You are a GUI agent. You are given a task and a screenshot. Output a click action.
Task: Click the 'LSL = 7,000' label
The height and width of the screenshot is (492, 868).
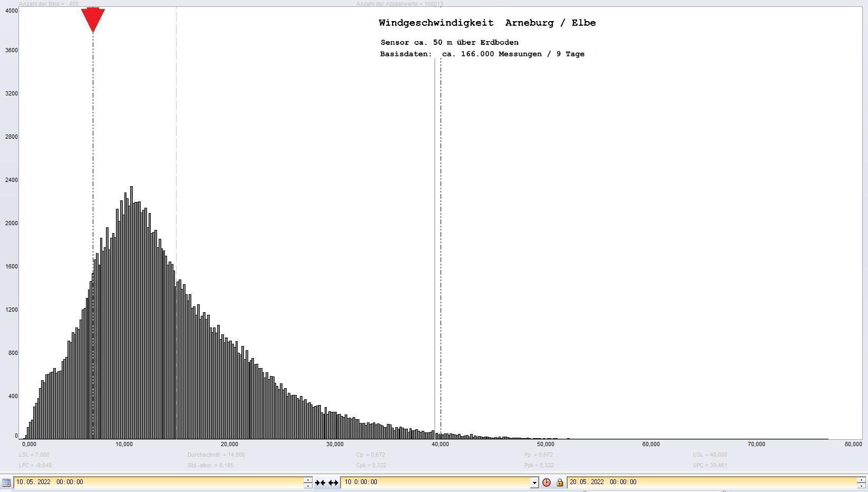[34, 455]
